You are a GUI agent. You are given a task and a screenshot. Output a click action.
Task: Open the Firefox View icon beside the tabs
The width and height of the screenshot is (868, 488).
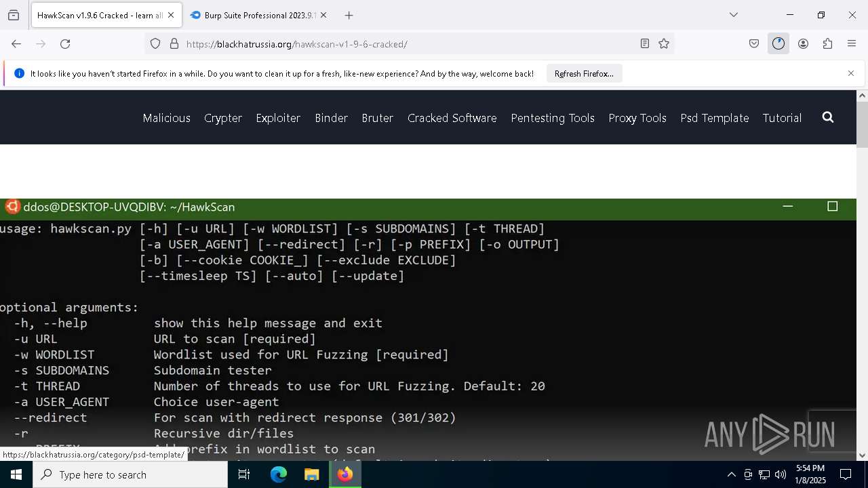click(14, 15)
